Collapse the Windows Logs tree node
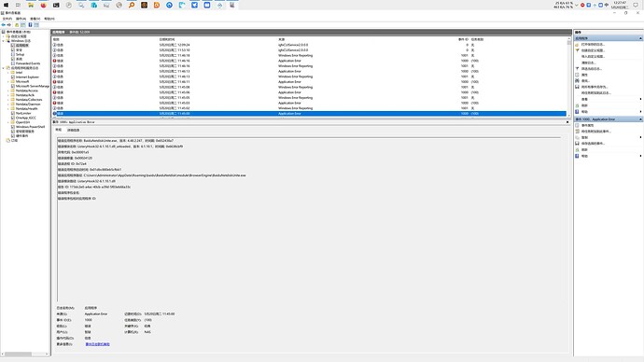Viewport: 644px width, 362px height. click(x=4, y=41)
